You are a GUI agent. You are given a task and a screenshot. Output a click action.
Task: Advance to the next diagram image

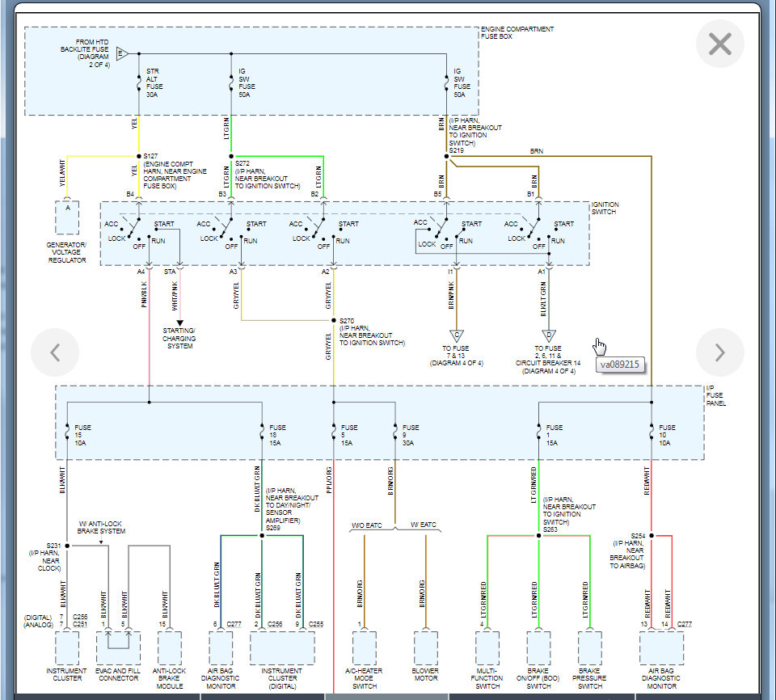coord(720,352)
